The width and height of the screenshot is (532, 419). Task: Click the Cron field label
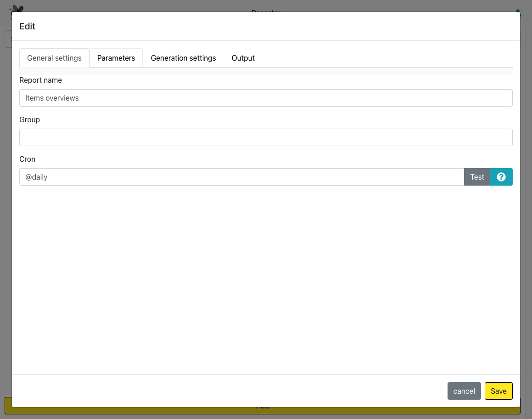[x=27, y=159]
